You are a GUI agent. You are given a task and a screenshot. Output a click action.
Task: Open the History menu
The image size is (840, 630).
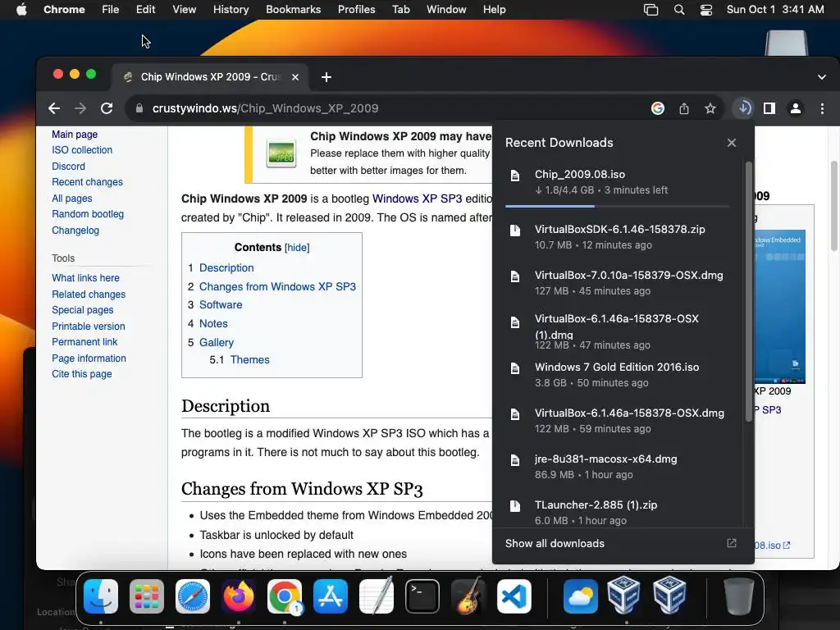pyautogui.click(x=231, y=10)
